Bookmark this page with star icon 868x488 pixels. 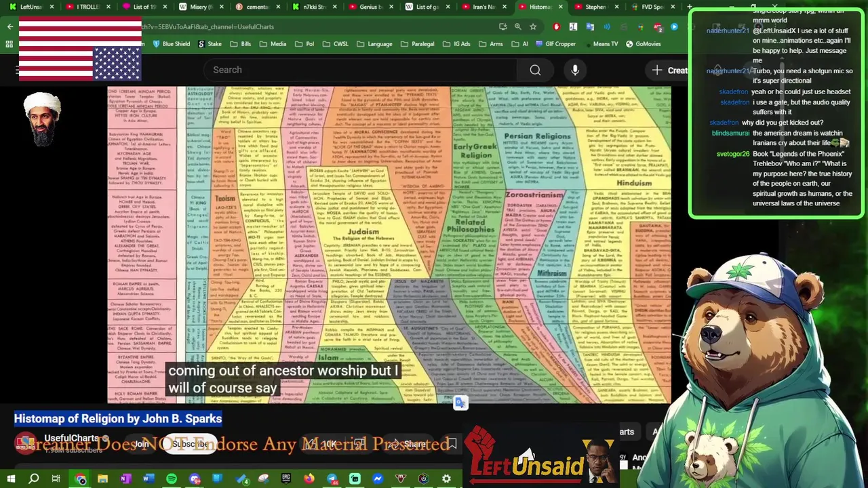click(533, 26)
